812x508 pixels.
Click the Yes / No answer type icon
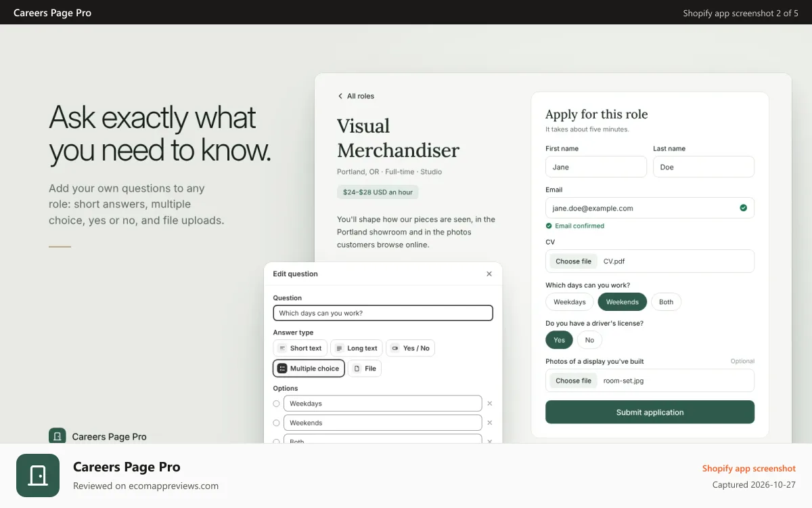(395, 348)
